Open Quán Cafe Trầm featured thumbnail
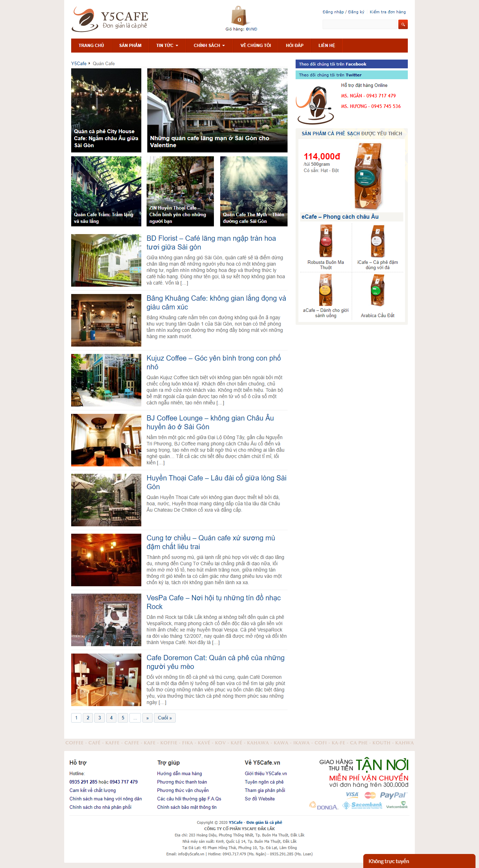This screenshot has height=868, width=479. (106, 191)
